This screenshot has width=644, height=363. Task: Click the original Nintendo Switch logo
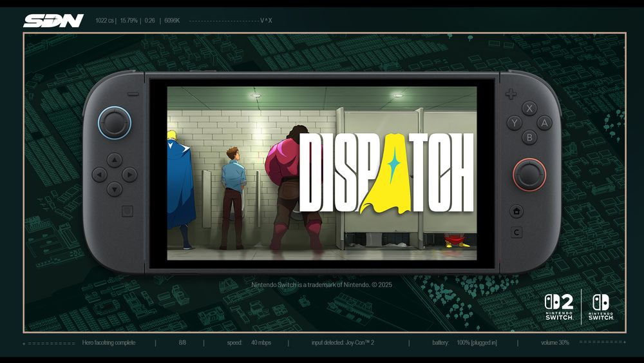coord(601,307)
